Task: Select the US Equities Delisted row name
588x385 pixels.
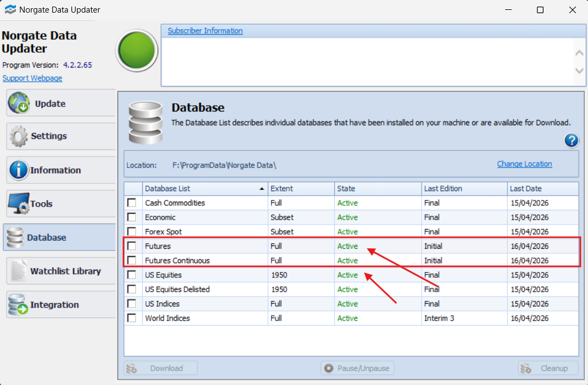Action: 177,289
